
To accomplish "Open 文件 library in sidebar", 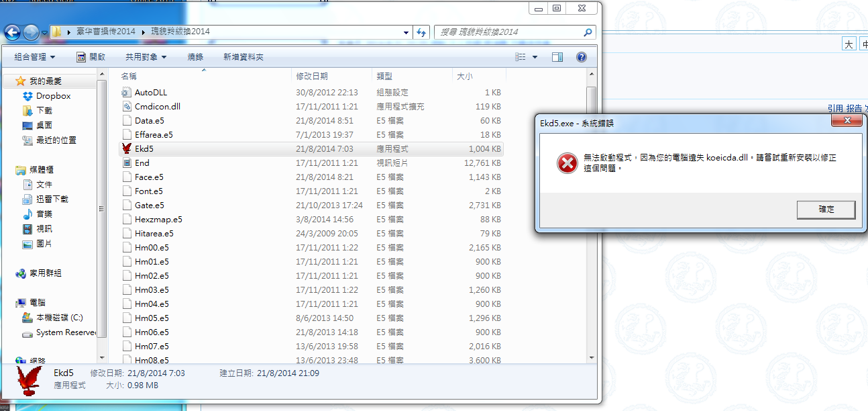I will pos(44,184).
